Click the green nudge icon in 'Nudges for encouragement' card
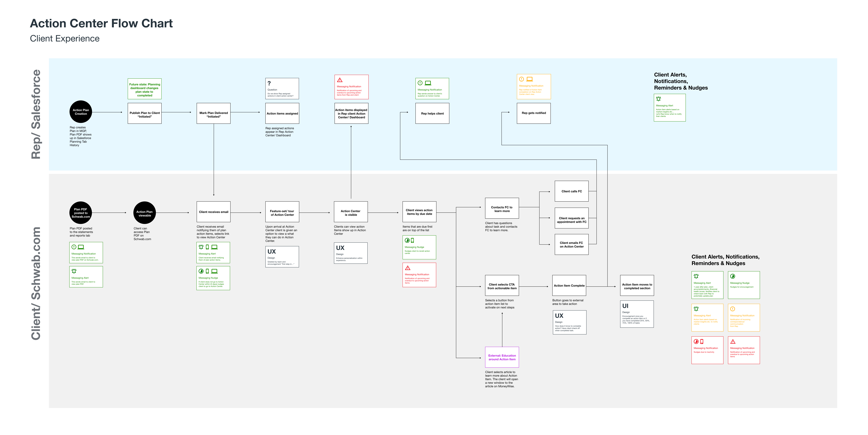868x435 pixels. coord(733,276)
